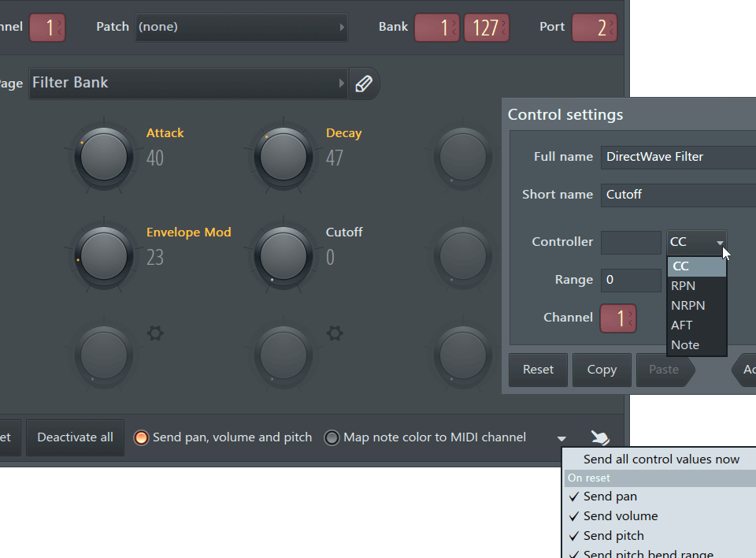Adjust the Decay knob
Image resolution: width=756 pixels, height=558 pixels.
pyautogui.click(x=283, y=155)
